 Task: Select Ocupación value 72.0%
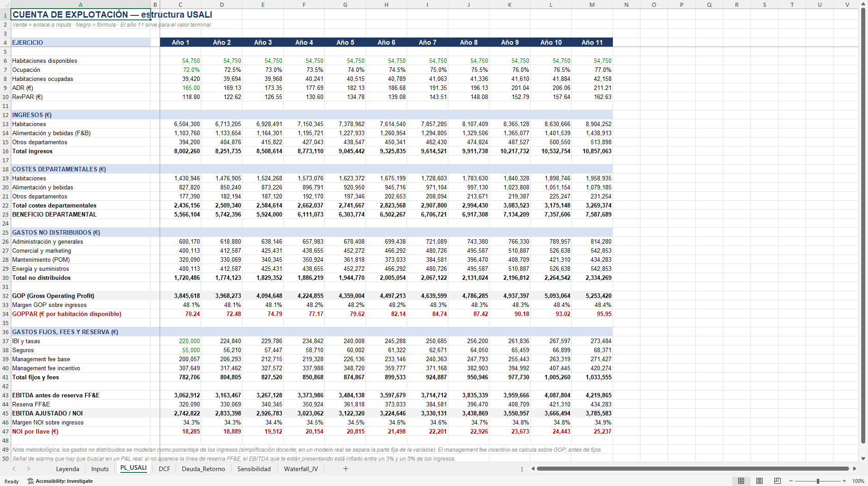pos(180,70)
